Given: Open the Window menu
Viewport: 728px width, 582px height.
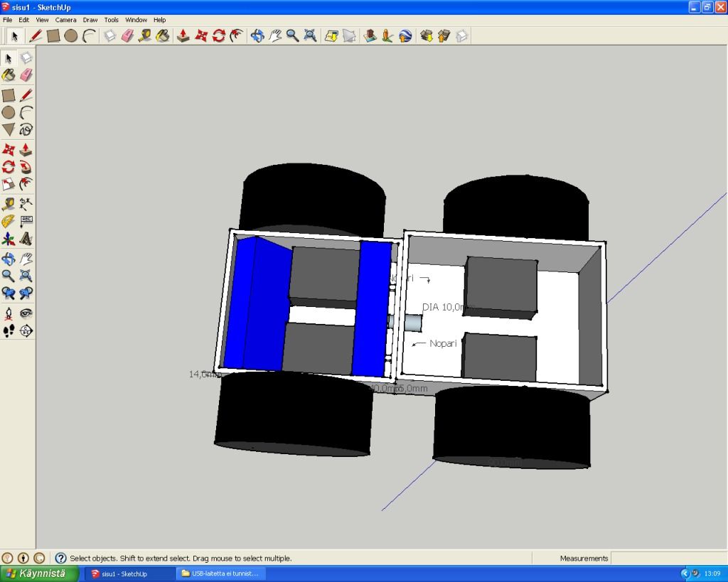Looking at the screenshot, I should [x=136, y=20].
